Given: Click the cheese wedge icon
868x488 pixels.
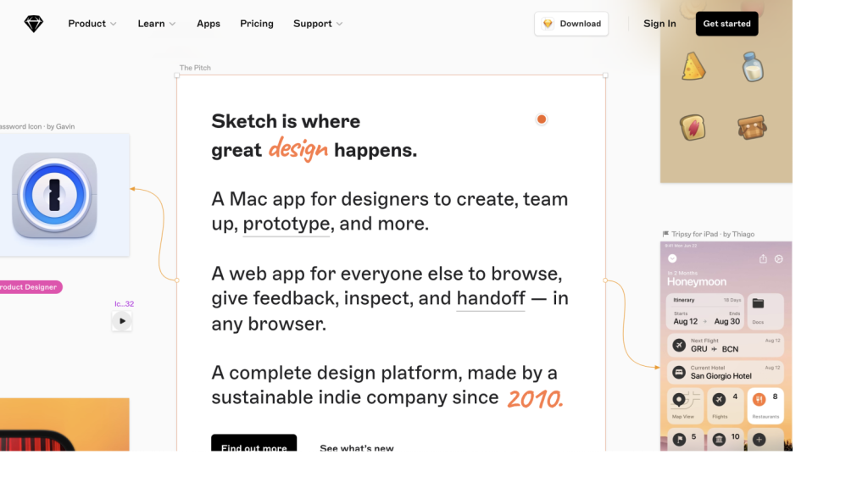Looking at the screenshot, I should point(693,67).
